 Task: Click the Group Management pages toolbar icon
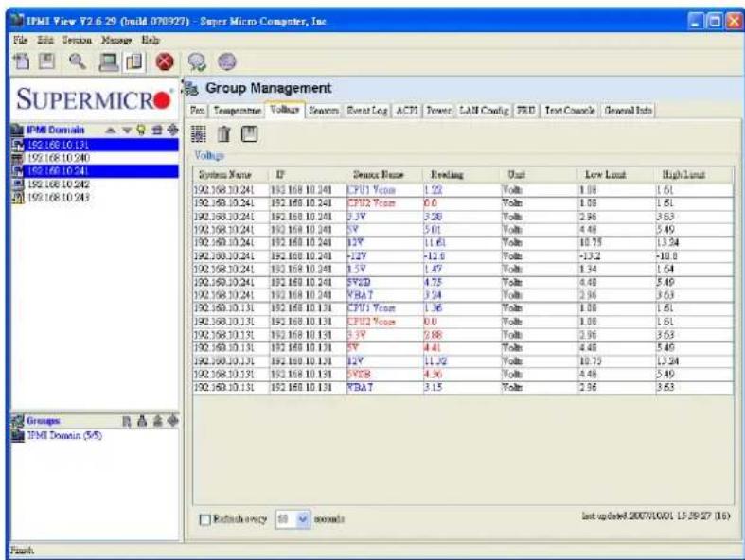134,62
